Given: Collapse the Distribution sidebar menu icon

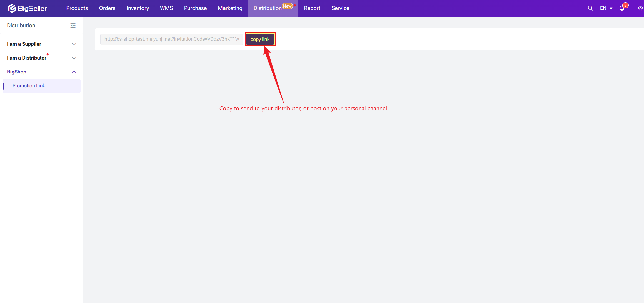Looking at the screenshot, I should click(x=73, y=26).
